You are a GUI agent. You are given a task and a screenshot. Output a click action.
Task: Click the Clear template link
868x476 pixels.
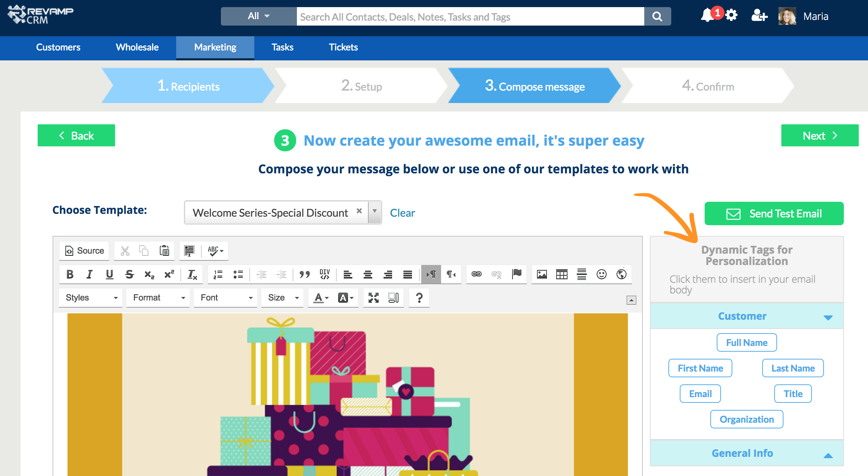click(x=402, y=213)
